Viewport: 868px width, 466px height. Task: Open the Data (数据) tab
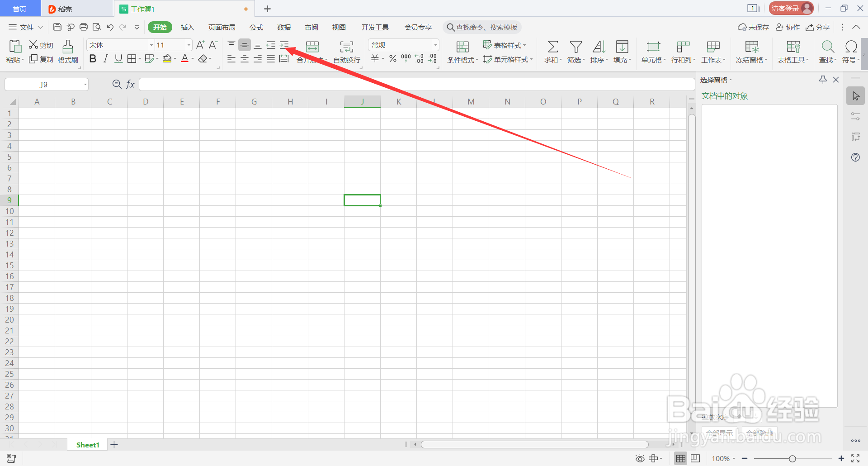coord(284,28)
